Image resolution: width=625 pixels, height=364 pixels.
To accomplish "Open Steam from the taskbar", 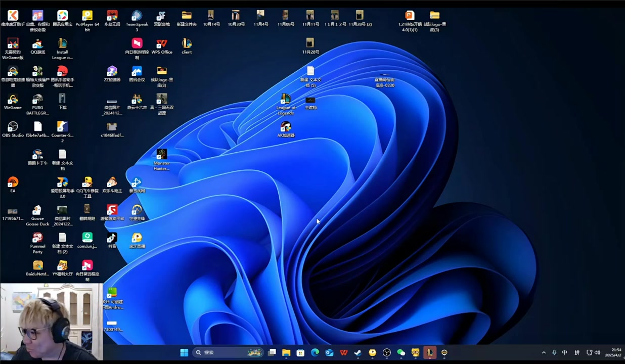I will point(358,352).
